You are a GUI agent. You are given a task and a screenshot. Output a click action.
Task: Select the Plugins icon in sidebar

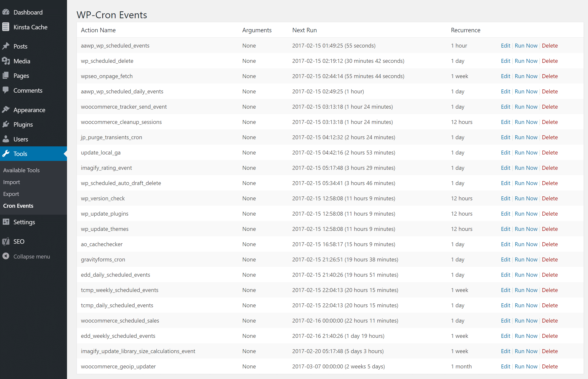point(6,124)
